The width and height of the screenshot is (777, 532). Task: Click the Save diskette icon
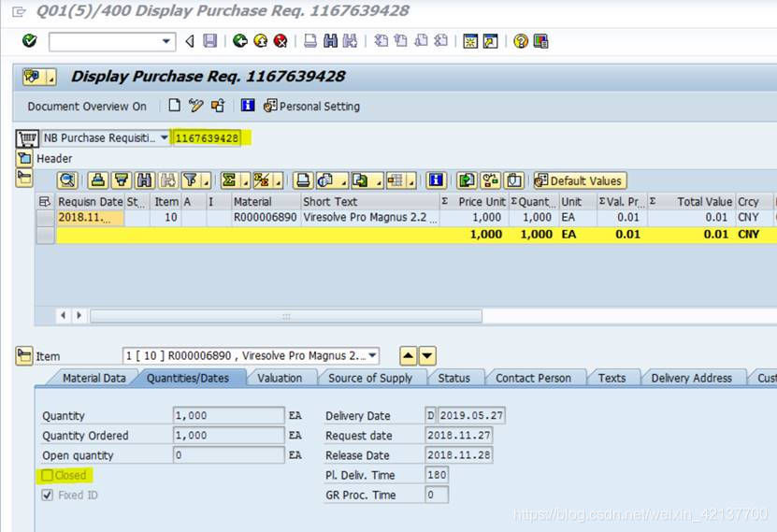pyautogui.click(x=210, y=41)
